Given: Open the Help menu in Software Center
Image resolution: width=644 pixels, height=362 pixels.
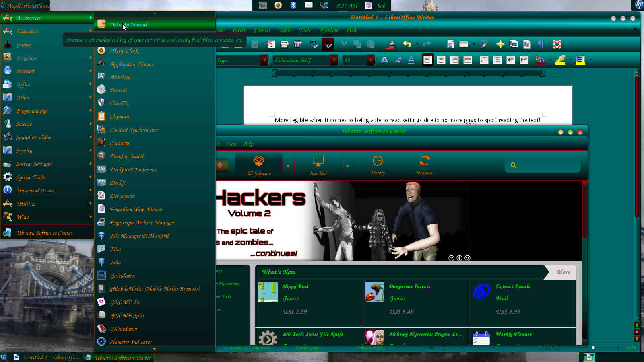Looking at the screenshot, I should (248, 144).
